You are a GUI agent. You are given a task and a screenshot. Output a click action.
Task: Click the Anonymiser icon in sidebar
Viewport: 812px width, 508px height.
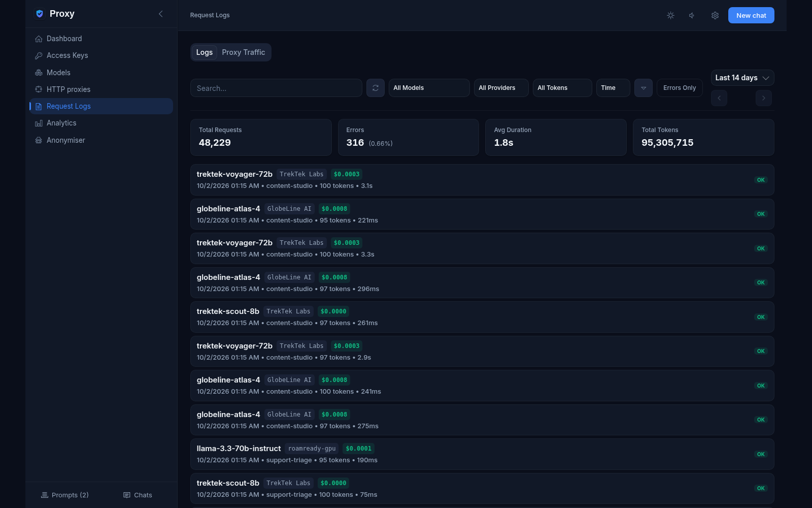(39, 140)
